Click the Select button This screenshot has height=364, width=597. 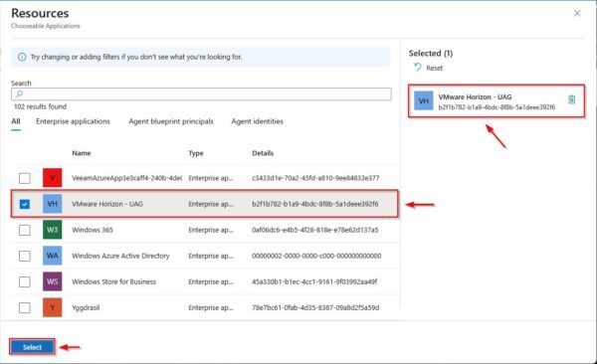pos(32,347)
